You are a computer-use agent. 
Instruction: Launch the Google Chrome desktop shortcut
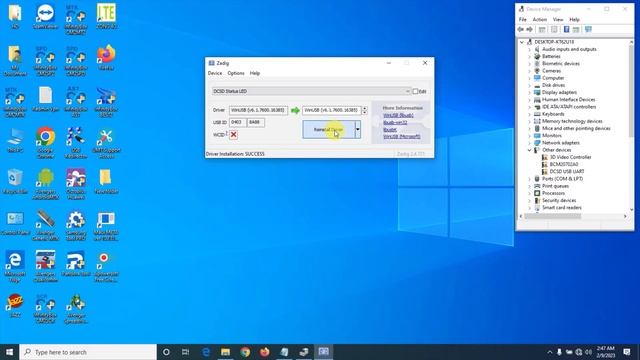tap(45, 142)
